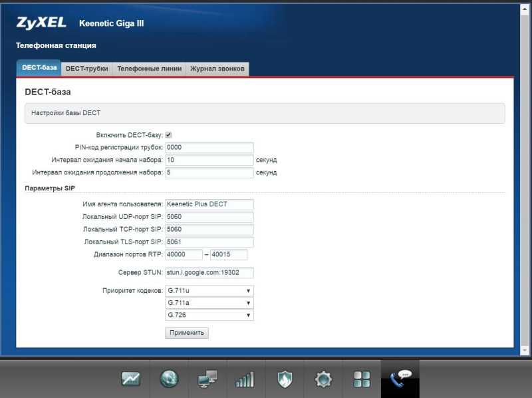The height and width of the screenshot is (398, 532).
Task: Click the 'Телефонная станция' page title
Action: [56, 45]
